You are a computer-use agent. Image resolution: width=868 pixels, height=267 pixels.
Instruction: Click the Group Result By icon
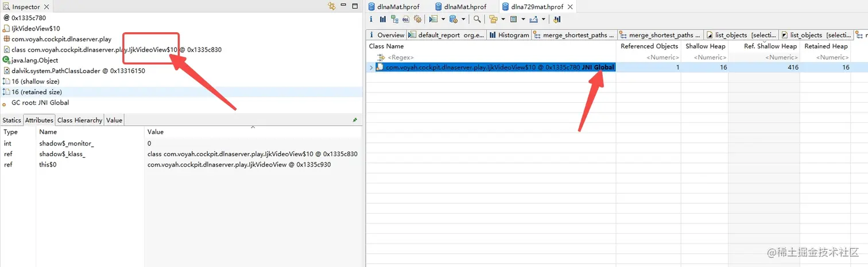493,19
